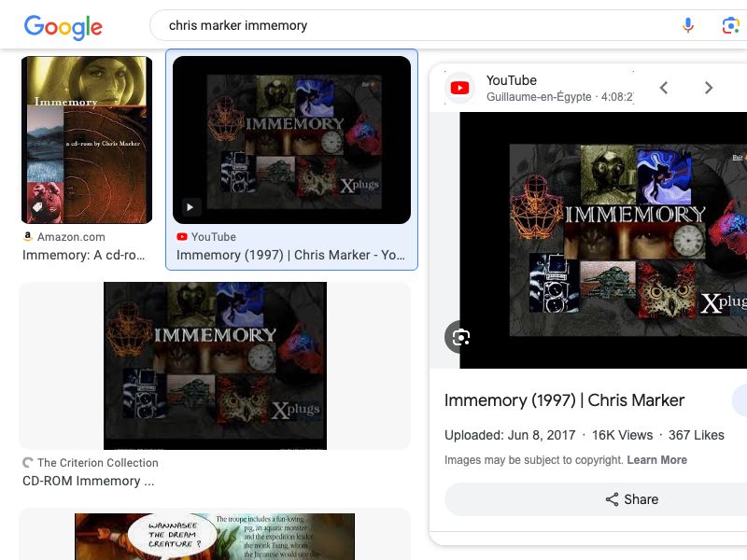Open the large Immemory preview image
The image size is (747, 560).
click(x=603, y=240)
